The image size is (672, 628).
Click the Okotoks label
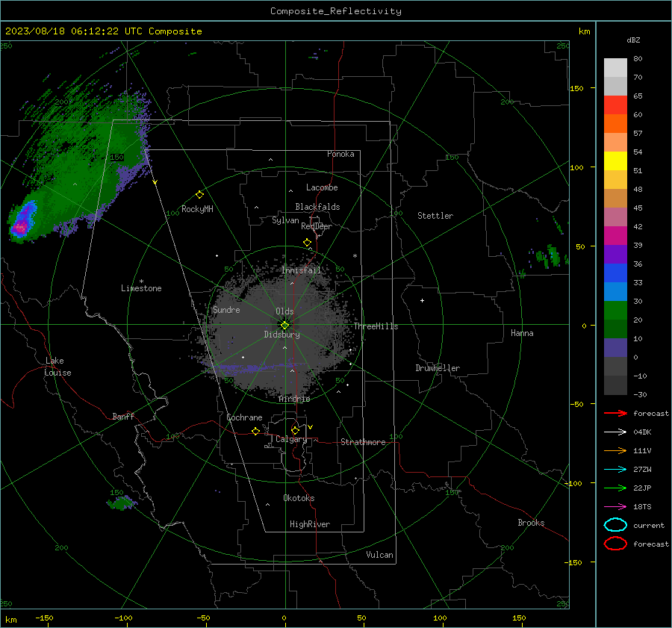click(299, 498)
